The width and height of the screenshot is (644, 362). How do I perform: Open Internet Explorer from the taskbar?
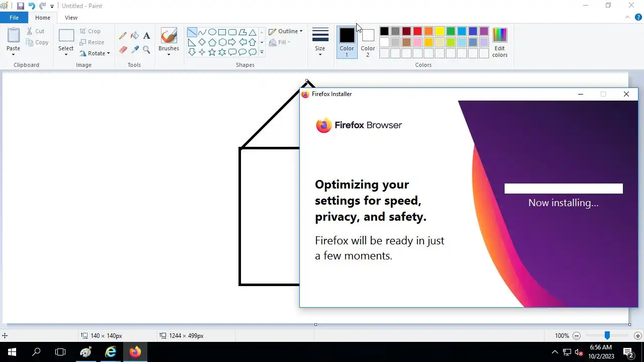click(111, 352)
